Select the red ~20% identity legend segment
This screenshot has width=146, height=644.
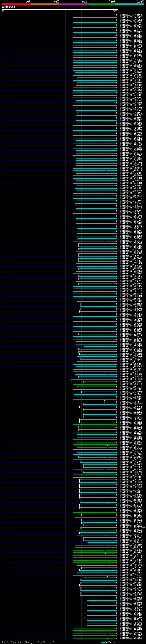coord(16,4)
